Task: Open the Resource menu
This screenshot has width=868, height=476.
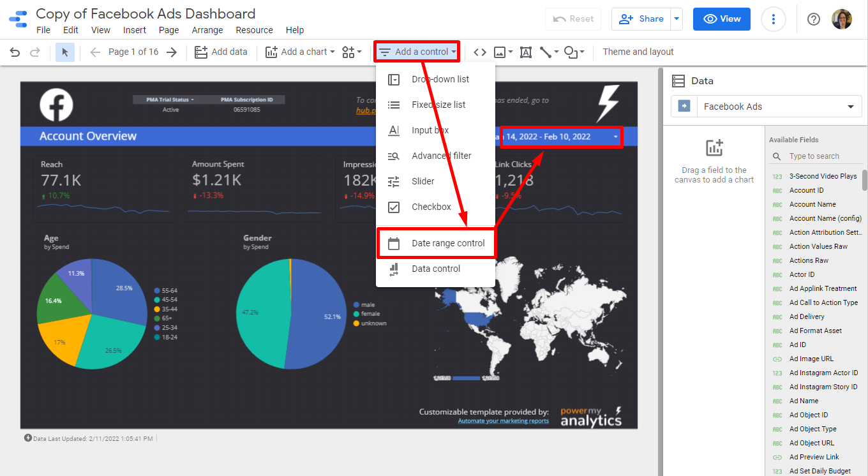Action: [x=254, y=30]
